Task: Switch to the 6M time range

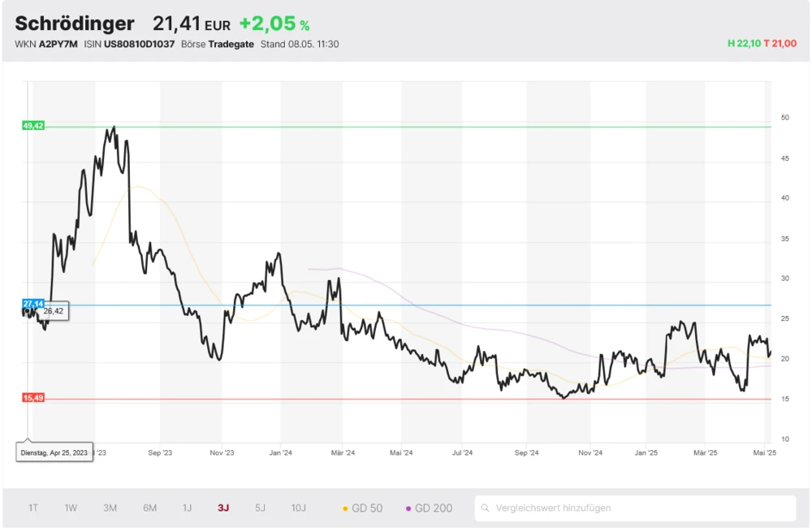Action: click(150, 508)
